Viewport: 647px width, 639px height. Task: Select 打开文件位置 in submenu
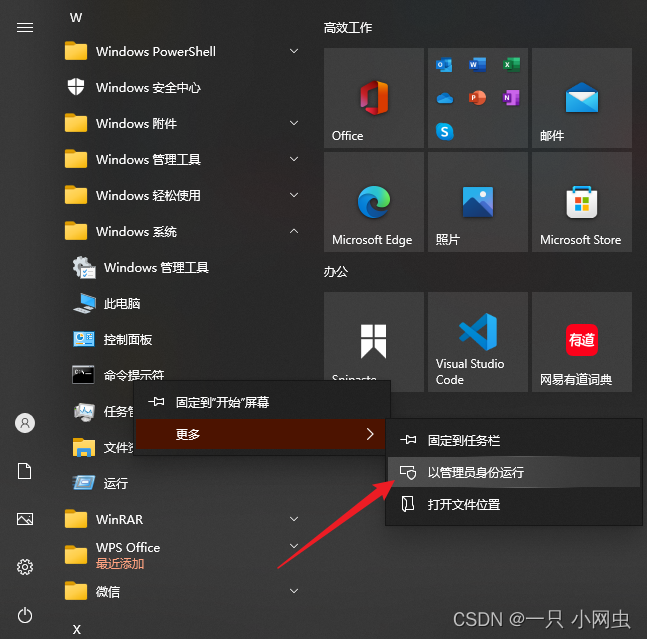coord(514,504)
